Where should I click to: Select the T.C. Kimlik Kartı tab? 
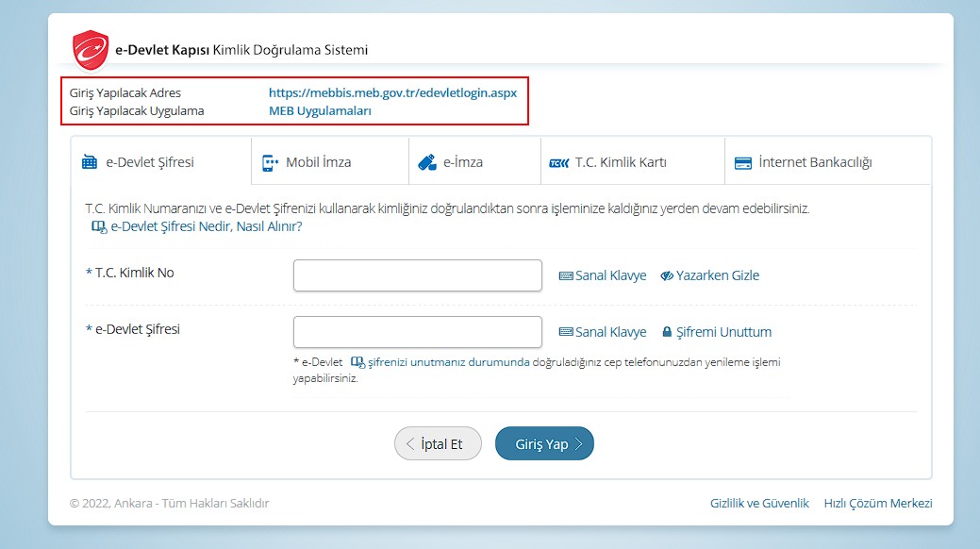[x=620, y=162]
